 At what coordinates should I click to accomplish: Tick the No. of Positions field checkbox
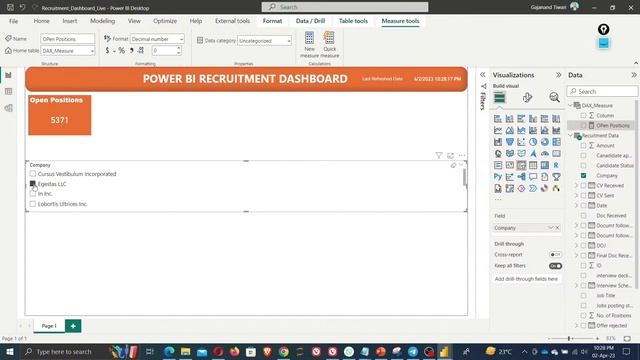583,316
